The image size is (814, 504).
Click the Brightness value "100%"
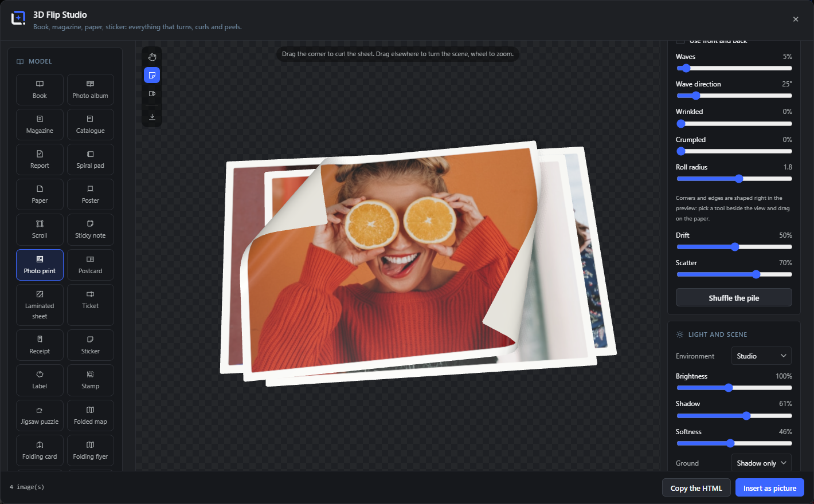click(784, 376)
